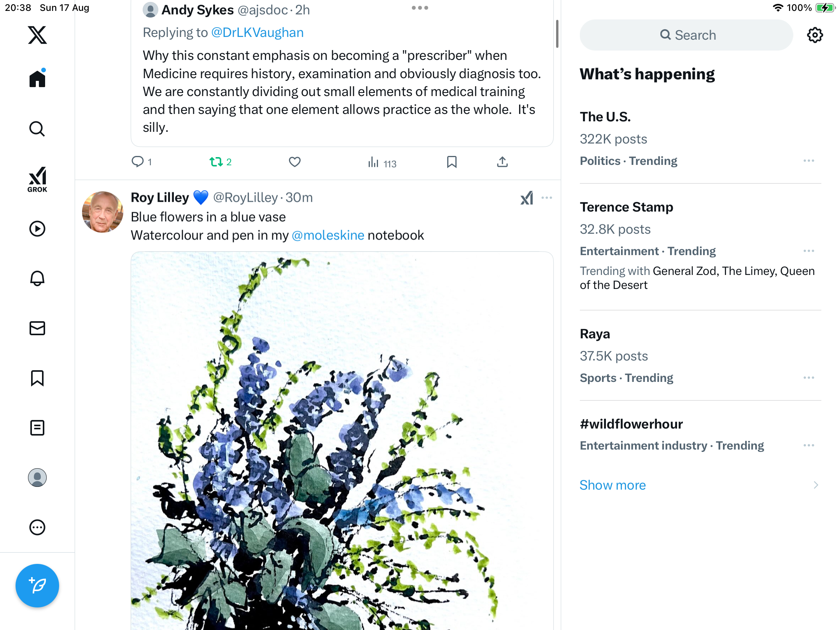Open the blue flowers watercolour image
The height and width of the screenshot is (630, 840).
coord(342,439)
